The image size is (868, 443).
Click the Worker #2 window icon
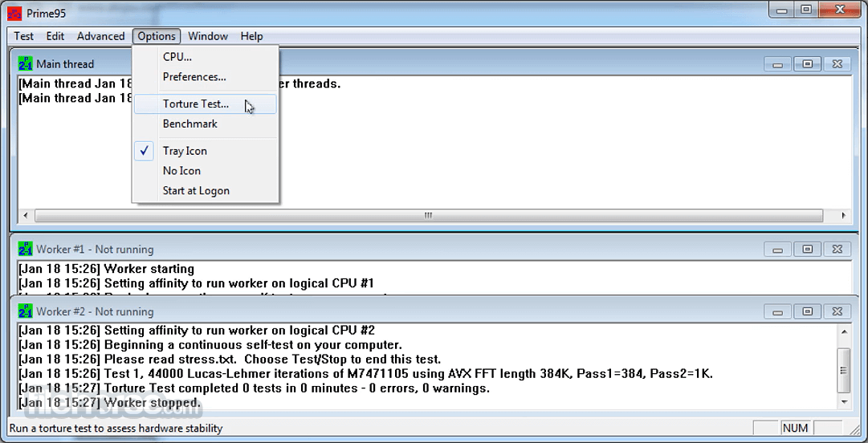(26, 311)
